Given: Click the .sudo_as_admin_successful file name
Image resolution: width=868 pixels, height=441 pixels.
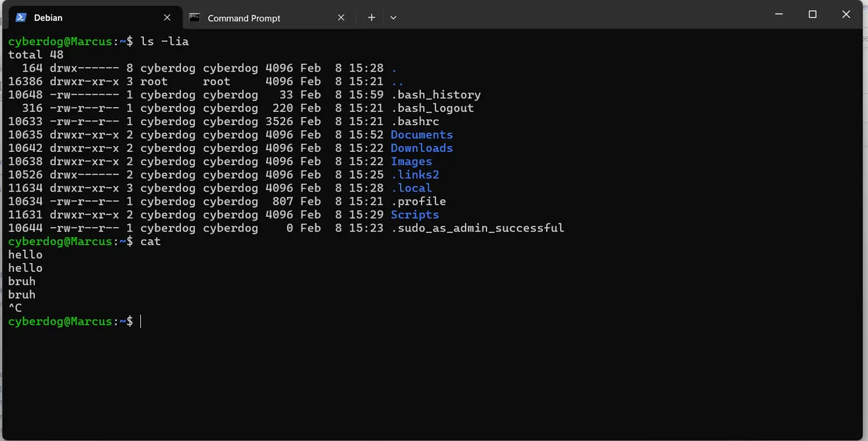Looking at the screenshot, I should [x=477, y=228].
